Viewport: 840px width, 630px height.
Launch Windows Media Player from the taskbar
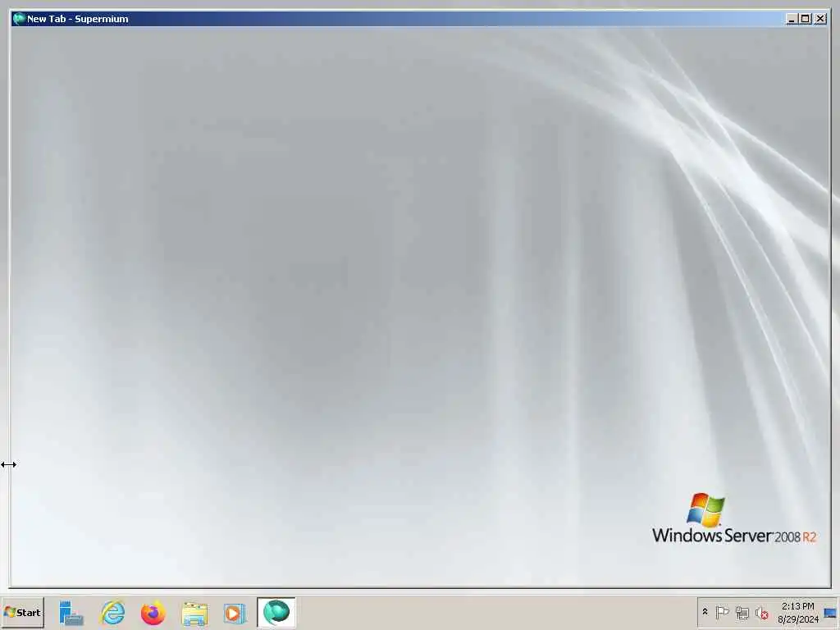(235, 612)
